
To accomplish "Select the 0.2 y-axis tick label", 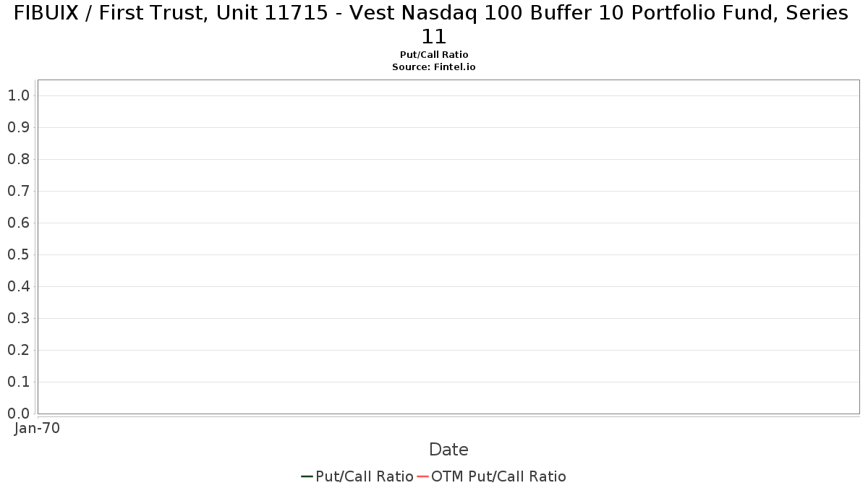I will click(x=18, y=350).
